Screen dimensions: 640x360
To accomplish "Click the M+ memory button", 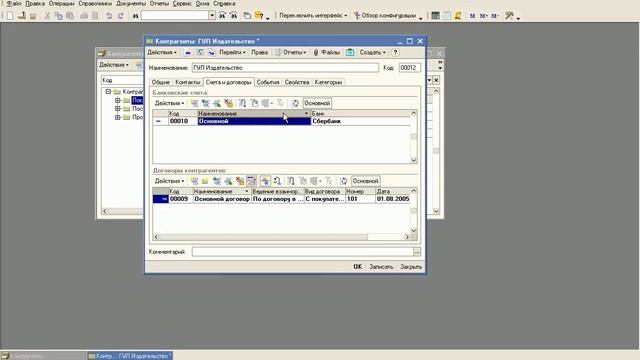I will tap(484, 16).
